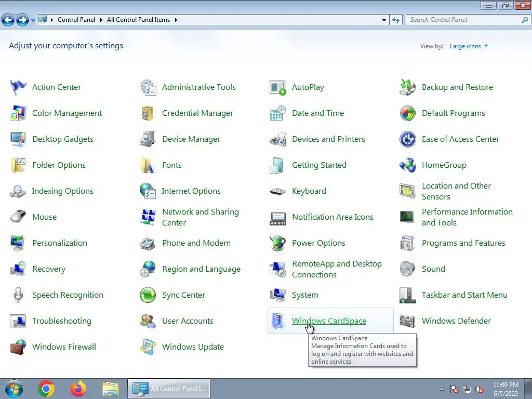This screenshot has height=399, width=532.
Task: Open the Recovery link
Action: 49,269
